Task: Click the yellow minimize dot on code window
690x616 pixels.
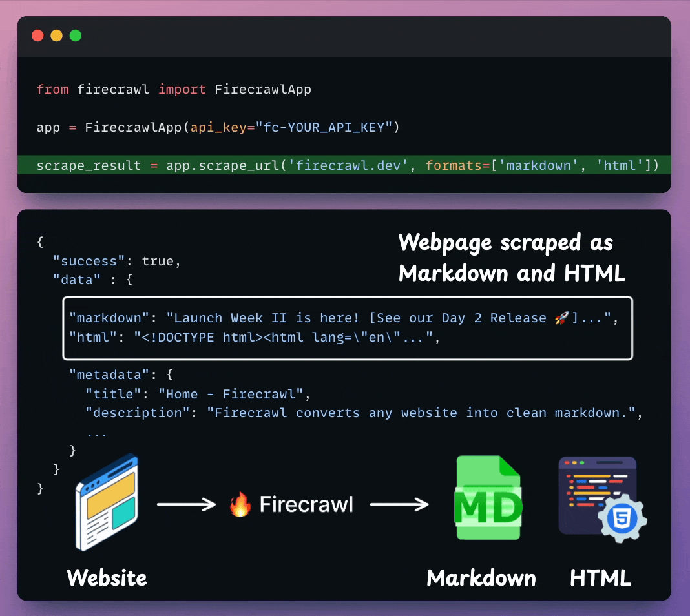Action: [57, 36]
